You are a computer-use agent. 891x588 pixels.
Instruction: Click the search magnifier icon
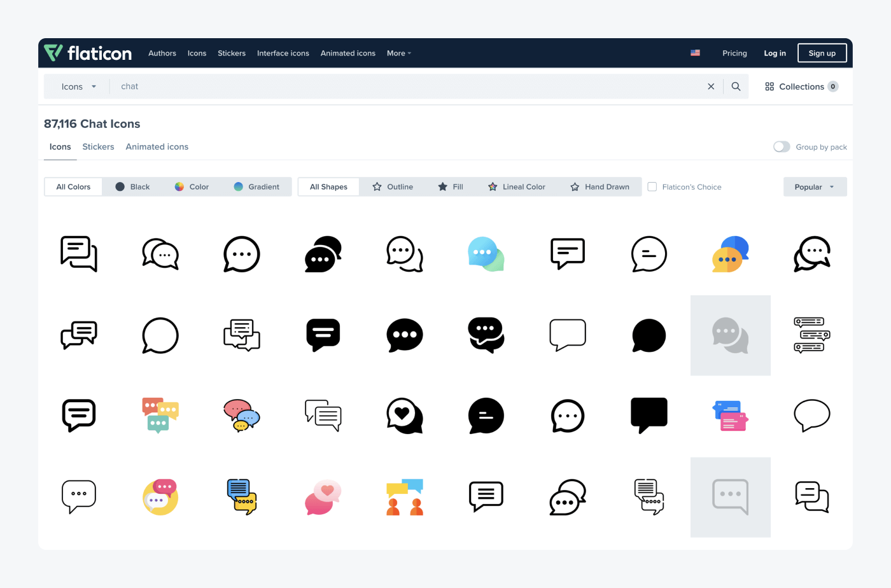pos(736,86)
